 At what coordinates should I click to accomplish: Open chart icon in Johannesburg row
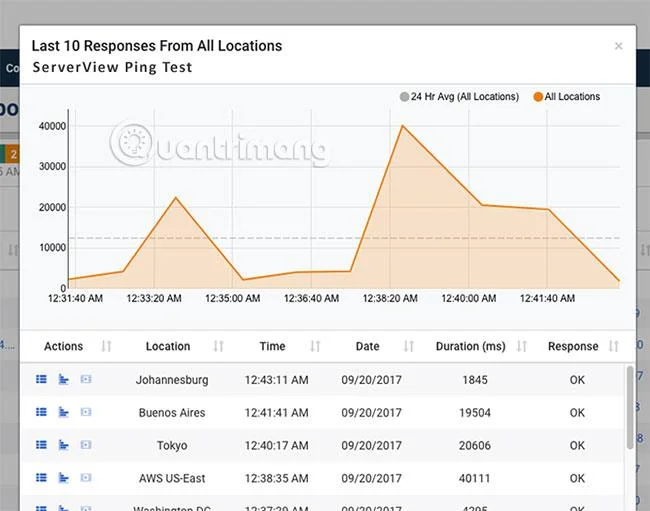tap(63, 379)
